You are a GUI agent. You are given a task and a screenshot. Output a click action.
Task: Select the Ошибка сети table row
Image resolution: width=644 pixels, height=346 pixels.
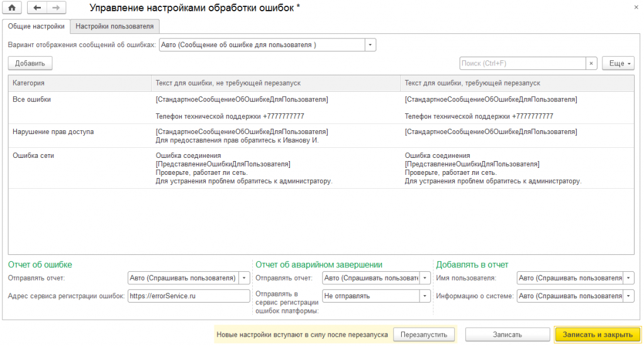(321, 168)
